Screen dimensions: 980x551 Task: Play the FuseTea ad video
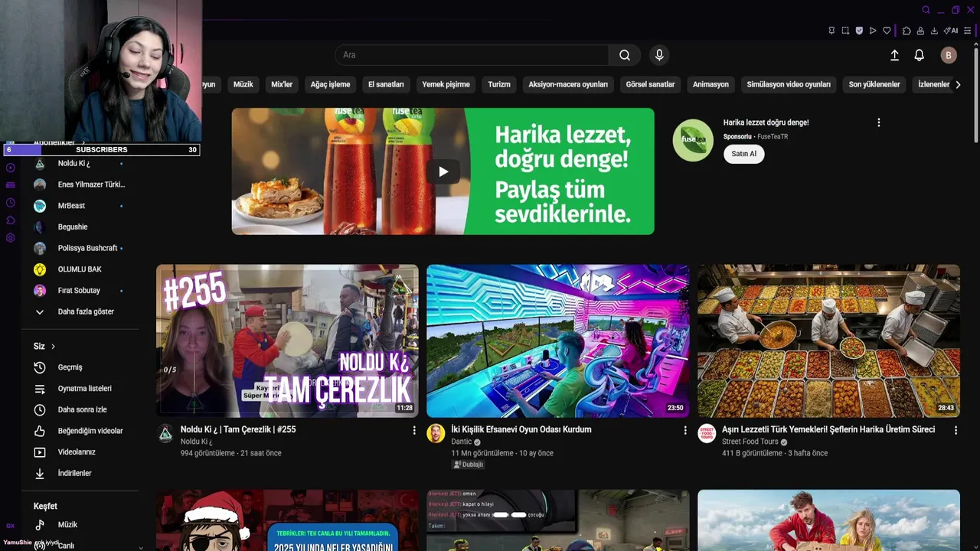point(443,171)
